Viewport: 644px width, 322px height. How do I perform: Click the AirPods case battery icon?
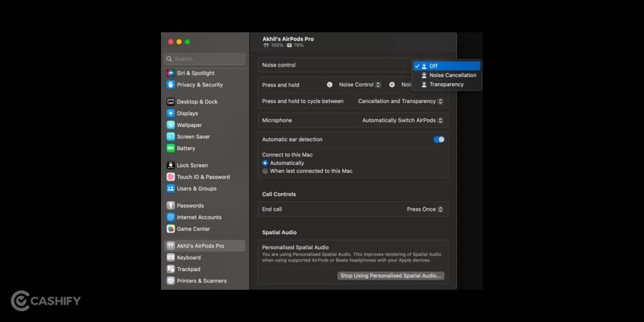point(289,45)
